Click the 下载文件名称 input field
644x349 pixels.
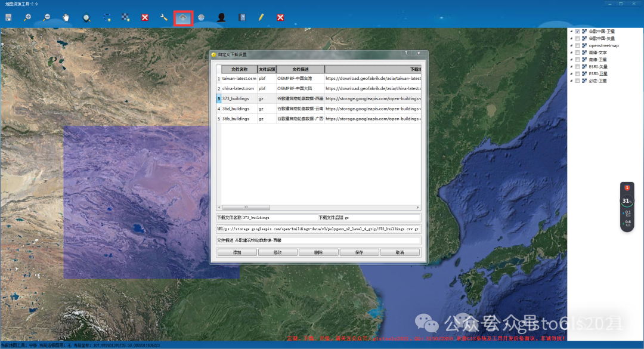tap(279, 218)
